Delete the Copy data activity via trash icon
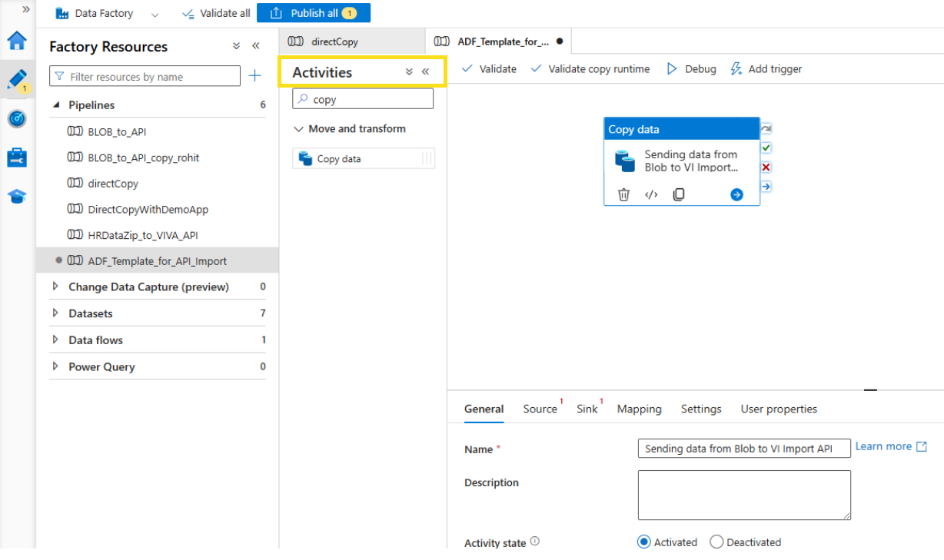The width and height of the screenshot is (944, 560). pos(623,194)
